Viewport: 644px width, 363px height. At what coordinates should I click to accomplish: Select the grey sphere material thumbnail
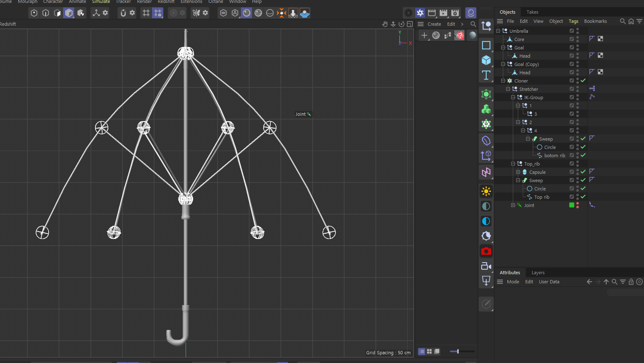click(x=436, y=35)
